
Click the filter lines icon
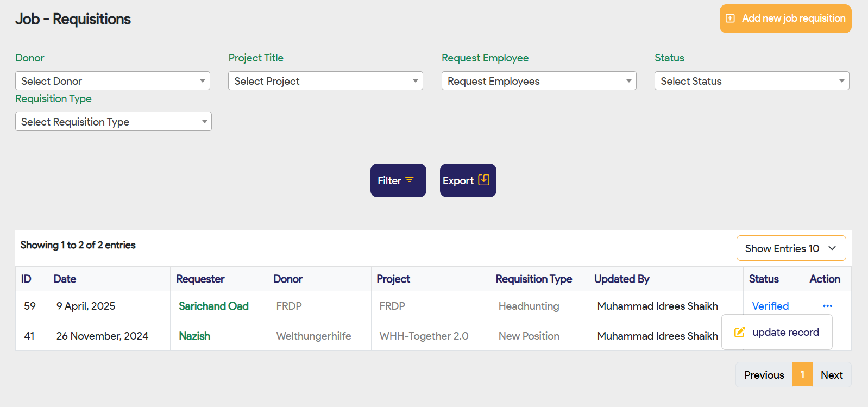click(410, 180)
